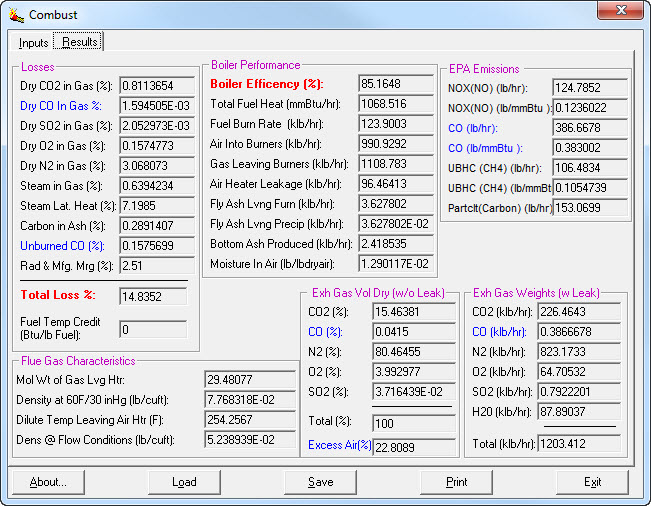Screen dimensions: 651x506
Task: Click the Load button
Action: click(x=184, y=482)
